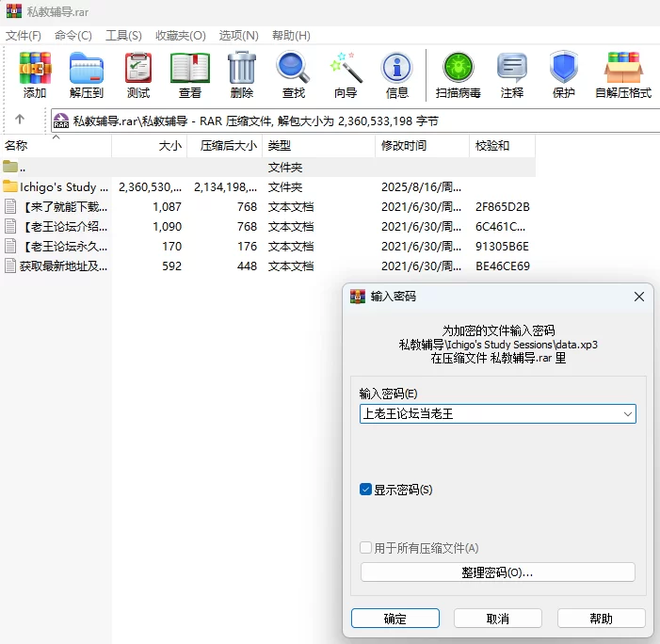
Task: Open the 选项(N) menu
Action: click(238, 36)
